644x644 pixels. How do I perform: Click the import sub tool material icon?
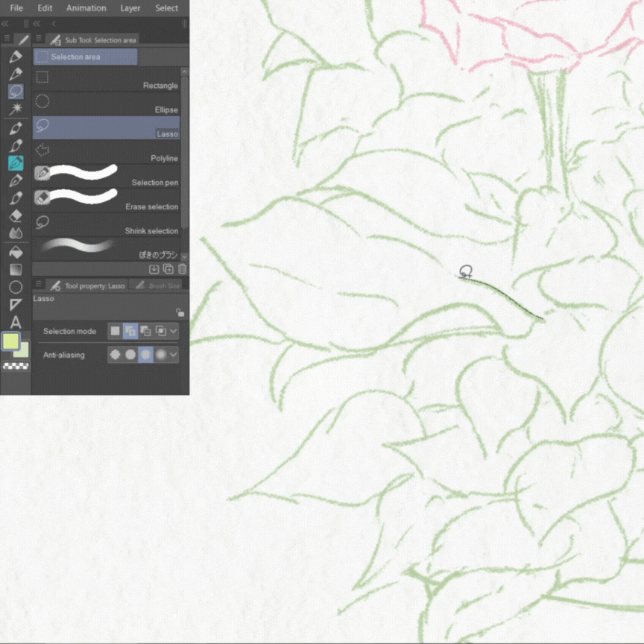click(x=154, y=269)
